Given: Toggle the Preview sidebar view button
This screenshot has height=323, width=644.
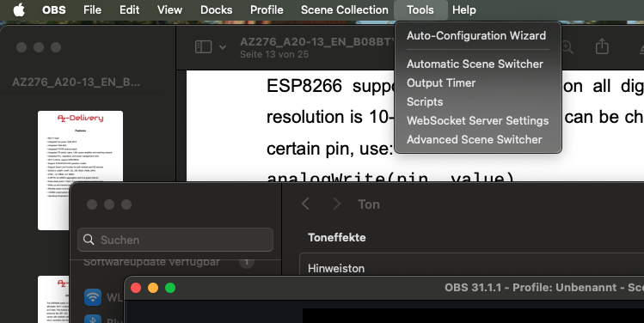Looking at the screenshot, I should click(x=203, y=46).
